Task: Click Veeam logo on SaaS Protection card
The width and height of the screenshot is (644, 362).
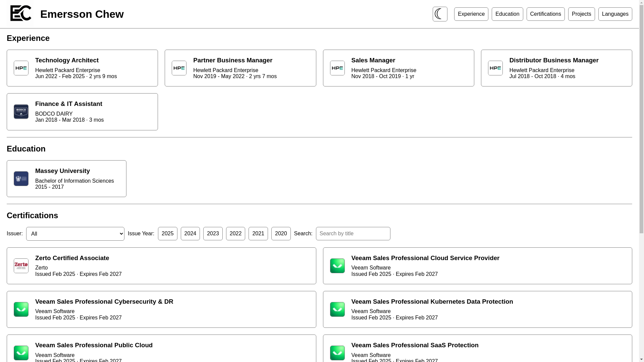Action: click(x=337, y=353)
